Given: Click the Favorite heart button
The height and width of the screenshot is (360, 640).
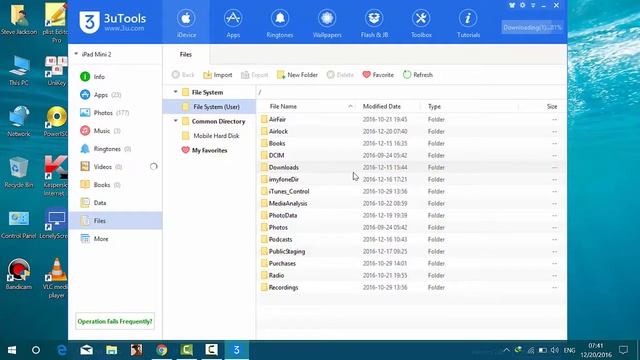Looking at the screenshot, I should [x=378, y=75].
